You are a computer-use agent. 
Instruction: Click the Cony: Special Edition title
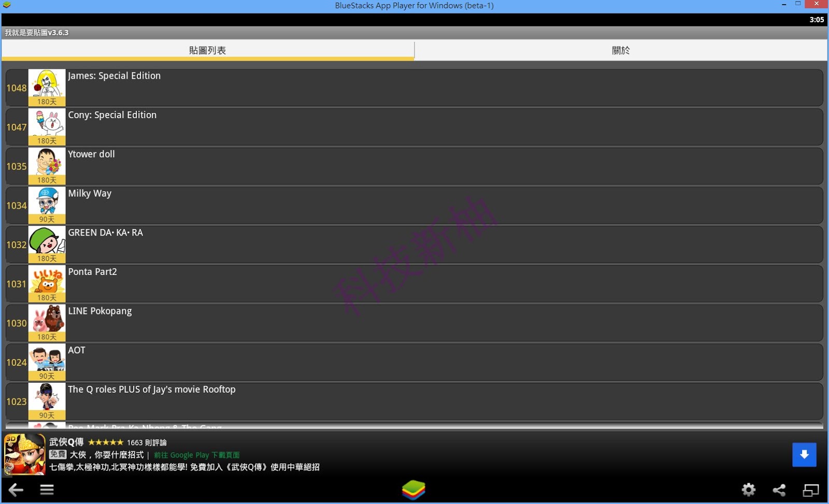(x=112, y=115)
